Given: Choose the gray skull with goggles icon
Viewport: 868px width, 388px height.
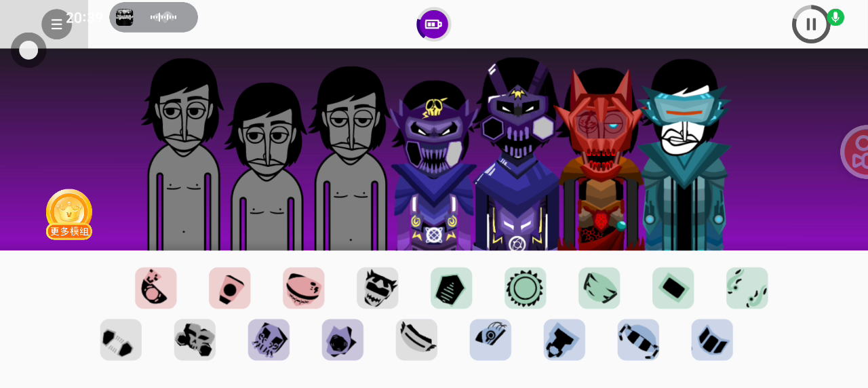Looking at the screenshot, I should pos(195,340).
